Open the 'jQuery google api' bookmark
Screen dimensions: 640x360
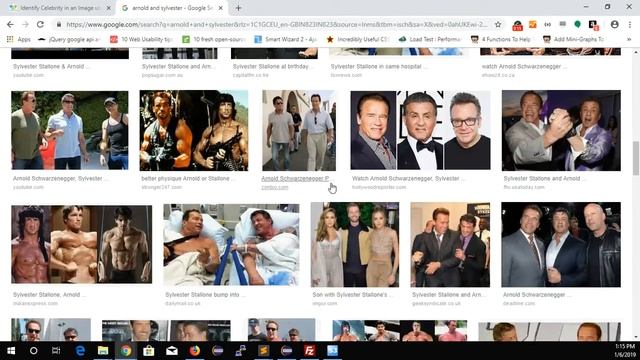70,39
